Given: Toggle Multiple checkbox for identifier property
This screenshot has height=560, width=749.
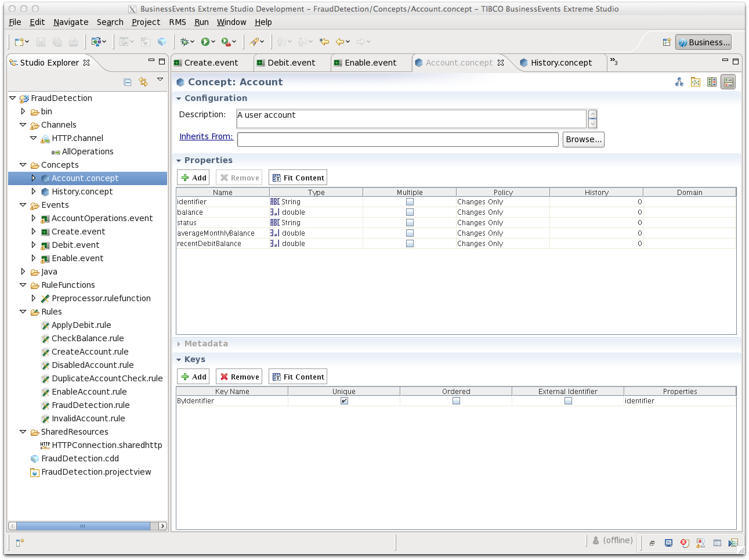Looking at the screenshot, I should coord(410,202).
